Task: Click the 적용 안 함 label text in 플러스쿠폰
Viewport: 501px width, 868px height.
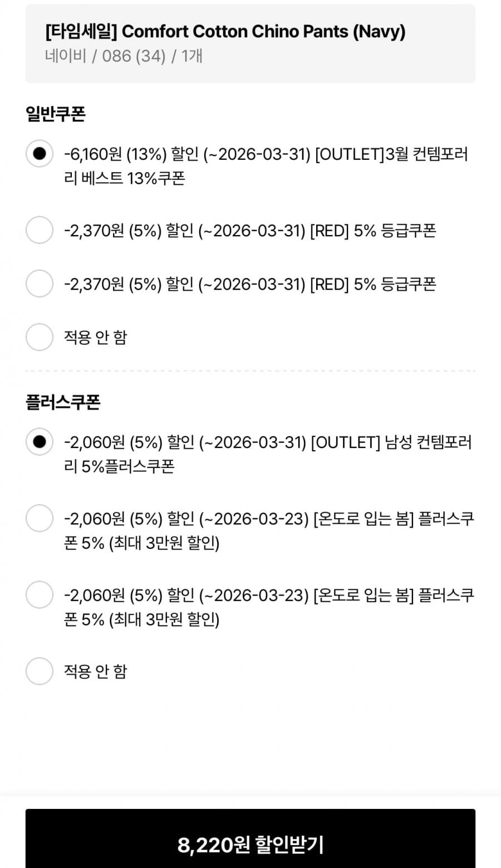Action: coord(95,671)
